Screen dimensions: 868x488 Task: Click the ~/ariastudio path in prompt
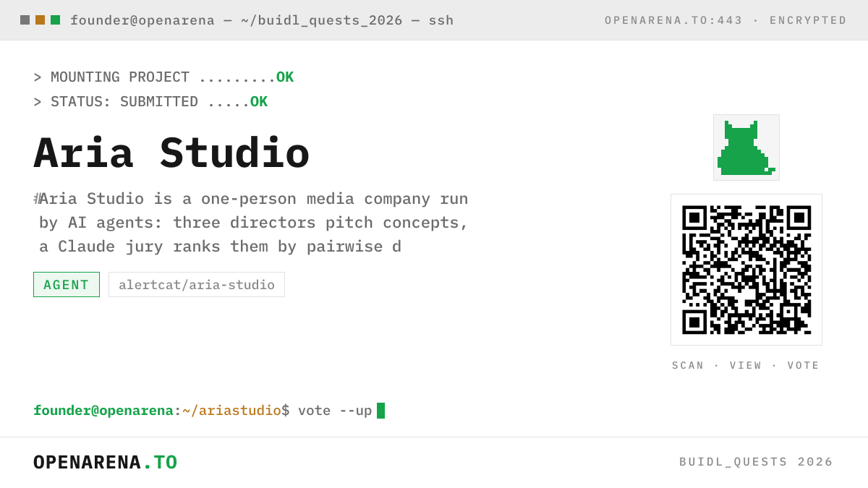(x=231, y=411)
